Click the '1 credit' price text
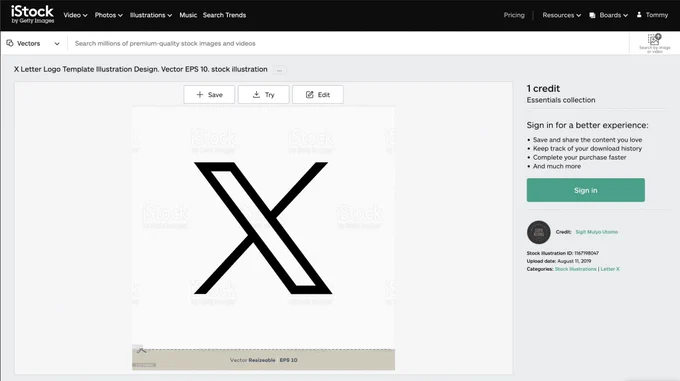680x381 pixels. [543, 88]
